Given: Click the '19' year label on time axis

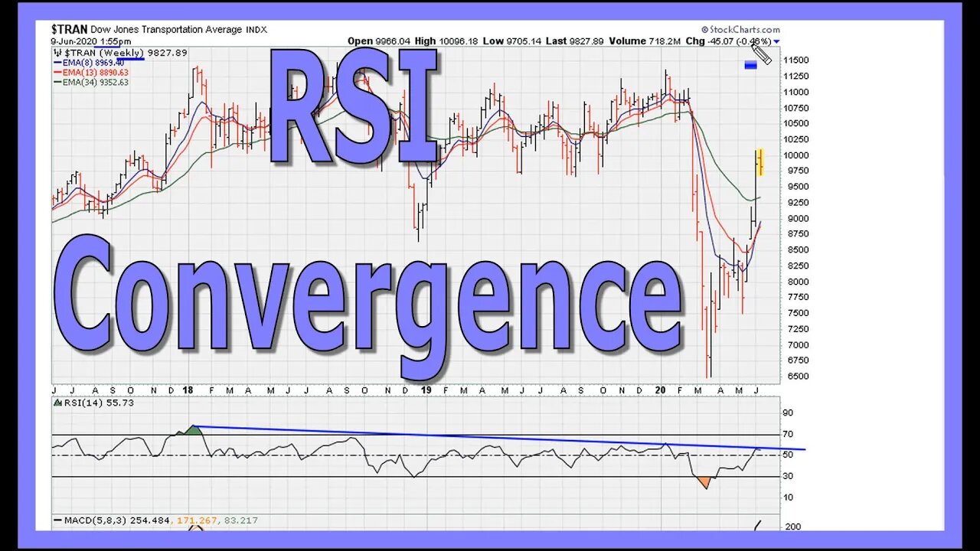Looking at the screenshot, I should [x=425, y=390].
